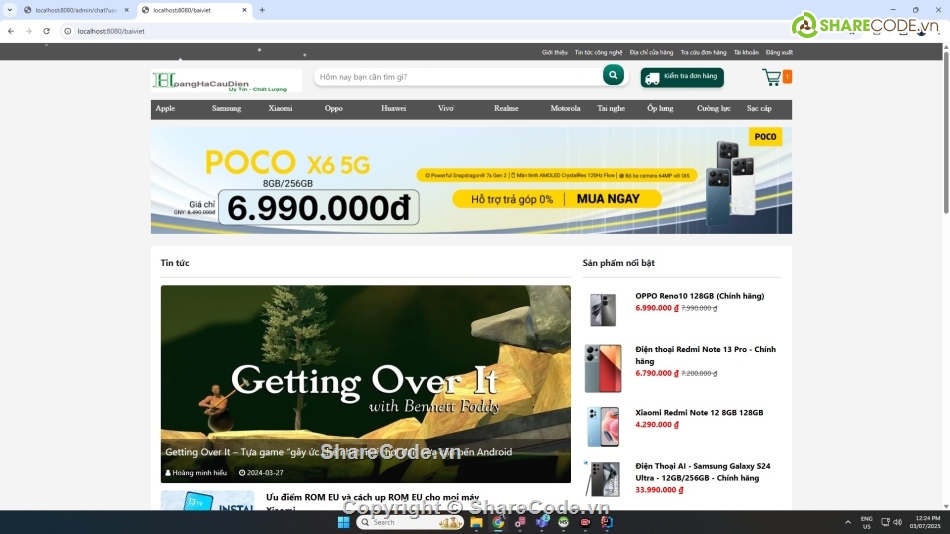The height and width of the screenshot is (534, 950).
Task: Focus the product search field
Action: (x=457, y=76)
